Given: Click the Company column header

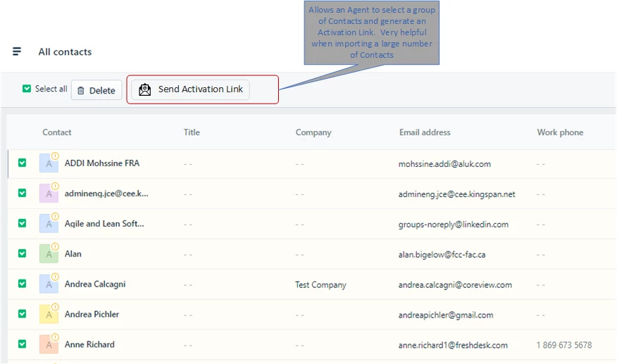Looking at the screenshot, I should [313, 132].
